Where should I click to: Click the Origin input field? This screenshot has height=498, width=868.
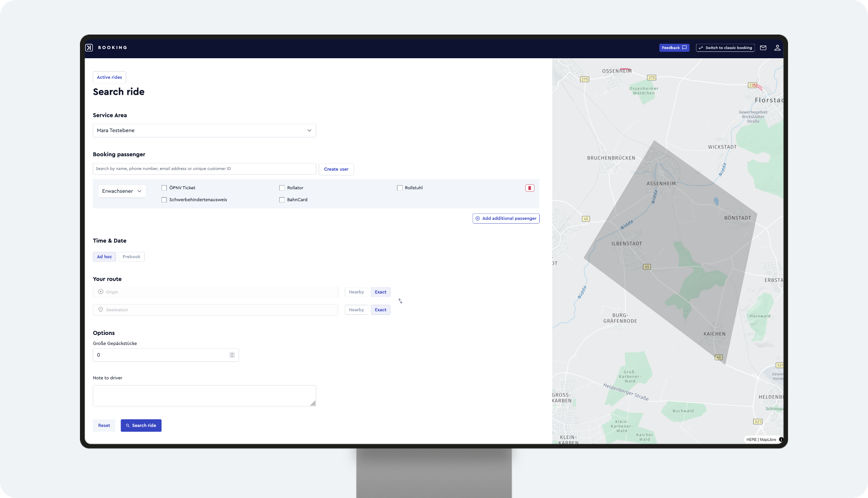pyautogui.click(x=215, y=292)
